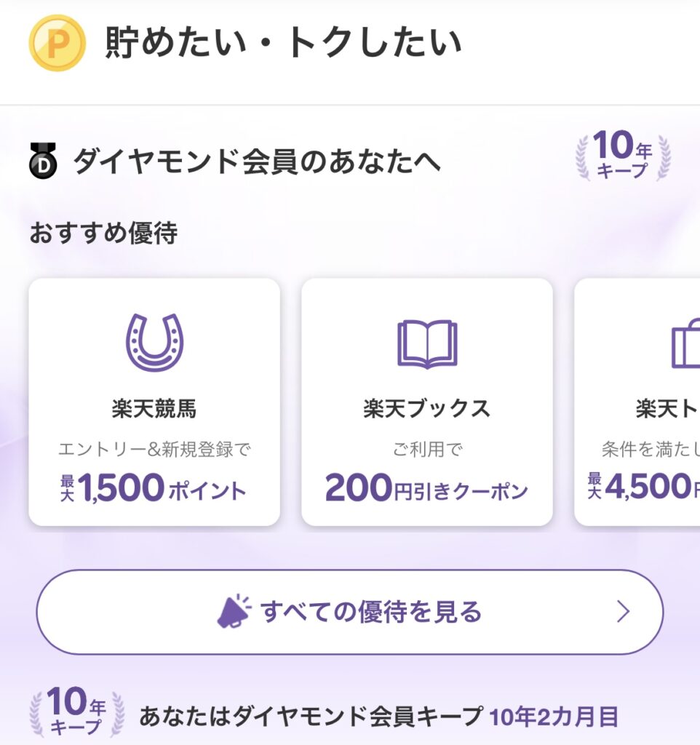Screen dimensions: 700x745
Task: Tap the おすすめ優待 section label
Action: coord(103,233)
